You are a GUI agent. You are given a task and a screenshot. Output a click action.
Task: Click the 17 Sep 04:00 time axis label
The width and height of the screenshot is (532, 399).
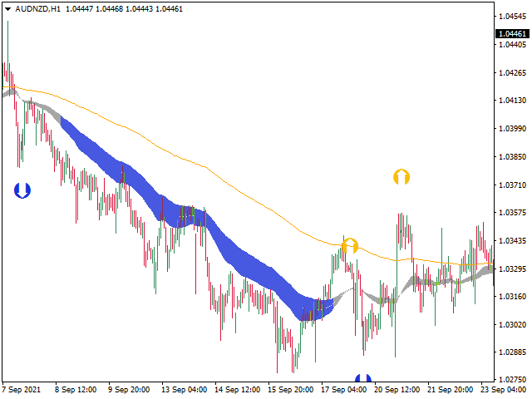coord(343,390)
